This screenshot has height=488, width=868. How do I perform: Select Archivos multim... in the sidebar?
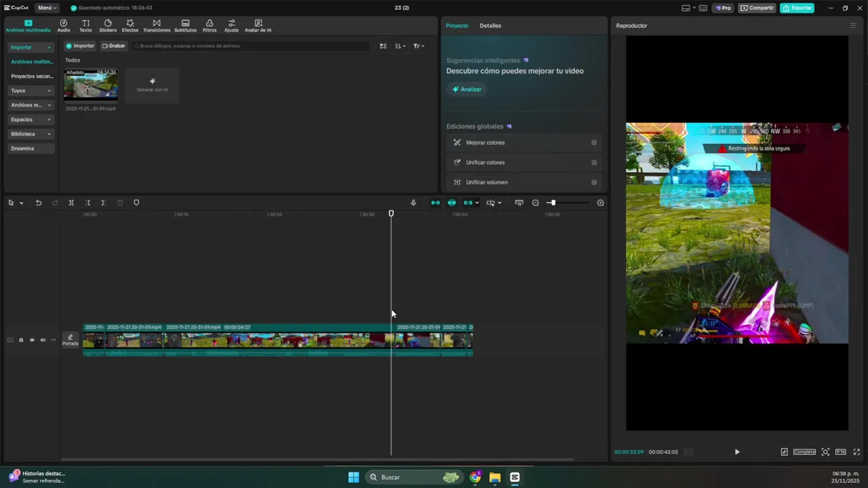[31, 62]
